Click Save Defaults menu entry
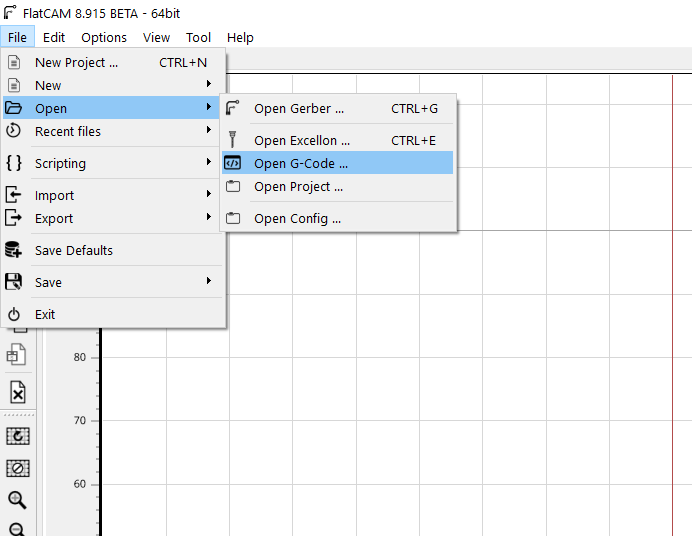The height and width of the screenshot is (536, 692). tap(112, 250)
